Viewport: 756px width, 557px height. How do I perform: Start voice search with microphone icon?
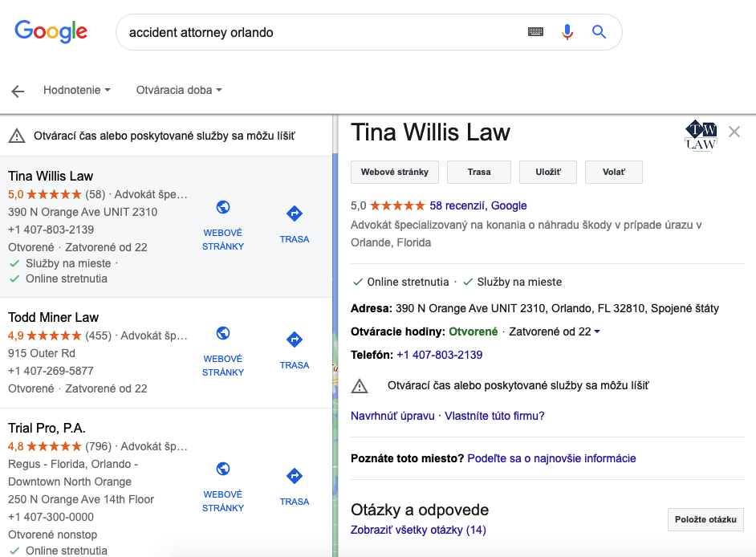pyautogui.click(x=567, y=32)
